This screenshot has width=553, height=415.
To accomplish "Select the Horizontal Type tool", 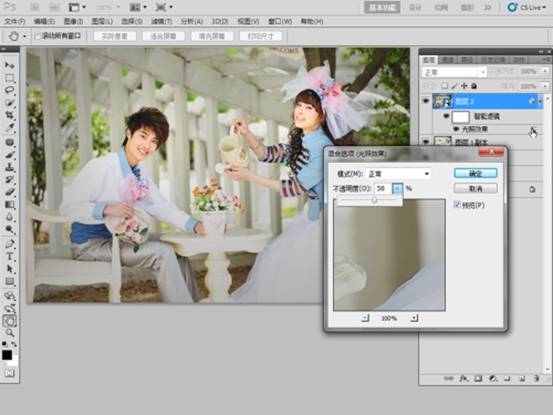I will (10, 257).
